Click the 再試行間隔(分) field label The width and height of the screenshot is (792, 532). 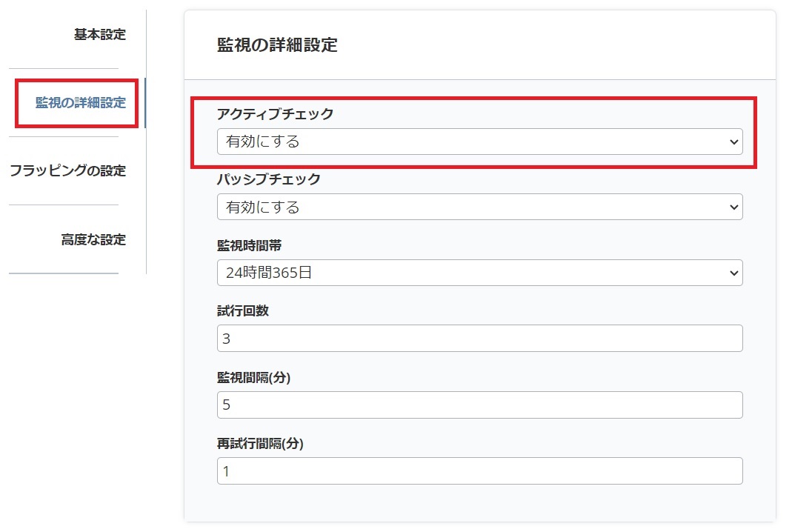coord(260,444)
